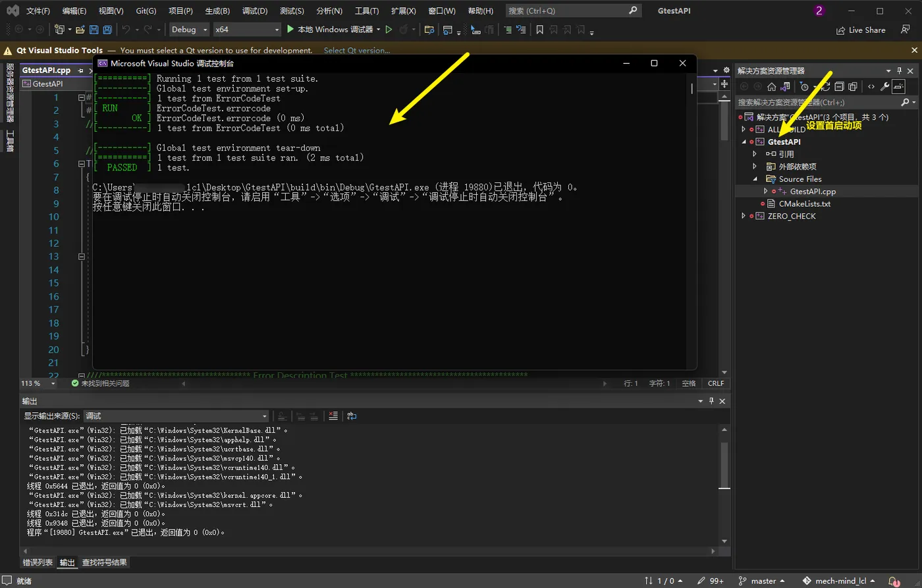The image size is (922, 588).
Task: Open the output source dropdown showing 调试
Action: [x=176, y=416]
